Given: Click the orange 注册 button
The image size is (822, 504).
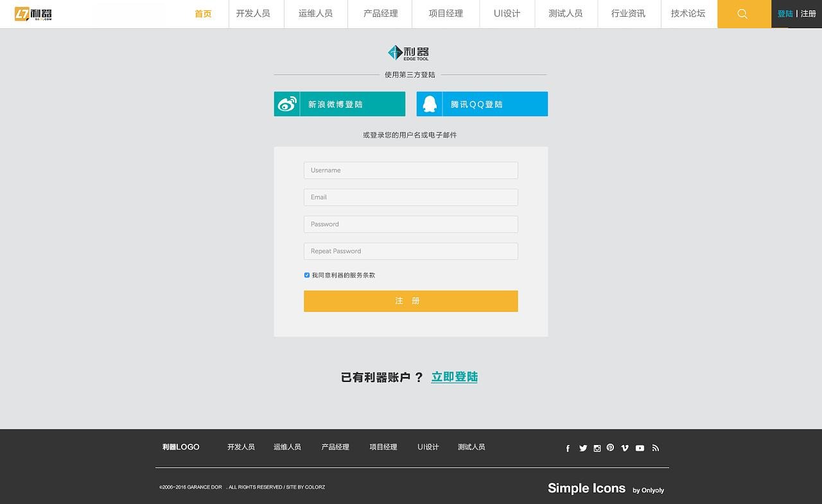Looking at the screenshot, I should pos(410,300).
